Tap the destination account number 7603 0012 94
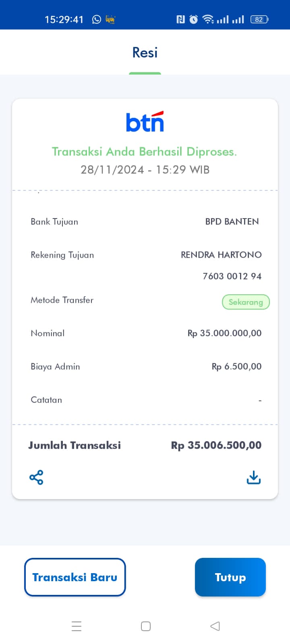 click(232, 276)
